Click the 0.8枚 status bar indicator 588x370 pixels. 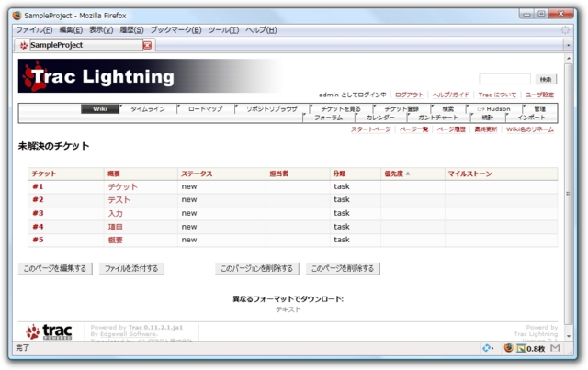click(531, 349)
